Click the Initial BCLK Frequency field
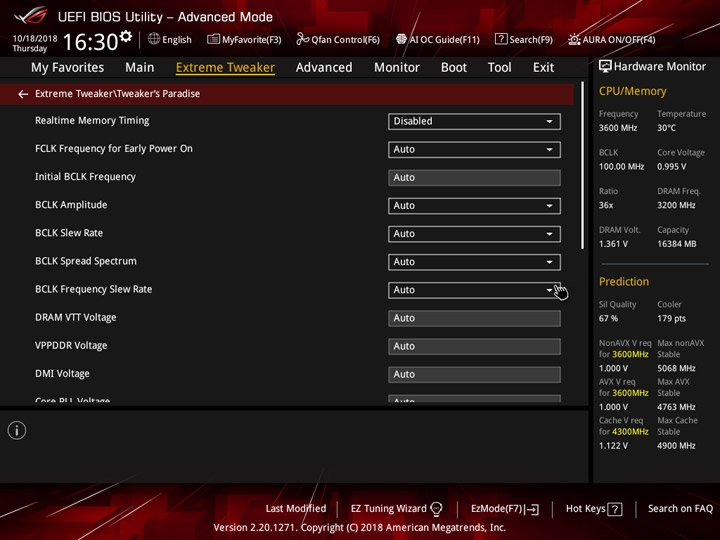 pyautogui.click(x=474, y=178)
